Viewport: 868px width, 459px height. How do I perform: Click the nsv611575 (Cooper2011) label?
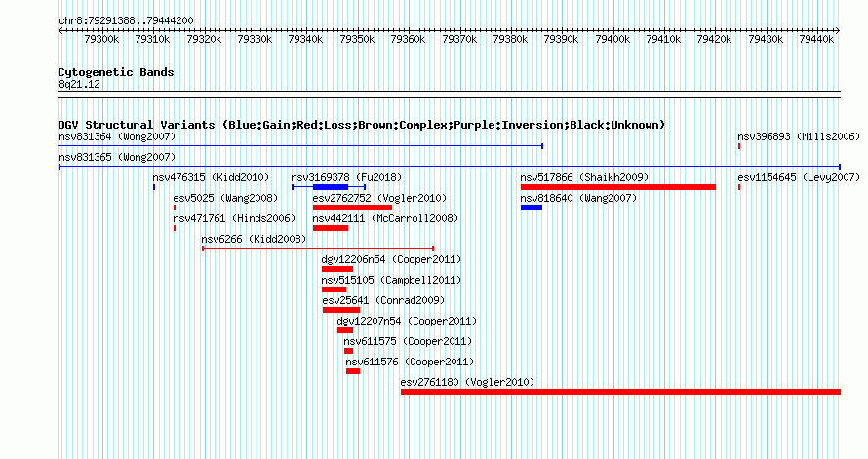[x=408, y=341]
